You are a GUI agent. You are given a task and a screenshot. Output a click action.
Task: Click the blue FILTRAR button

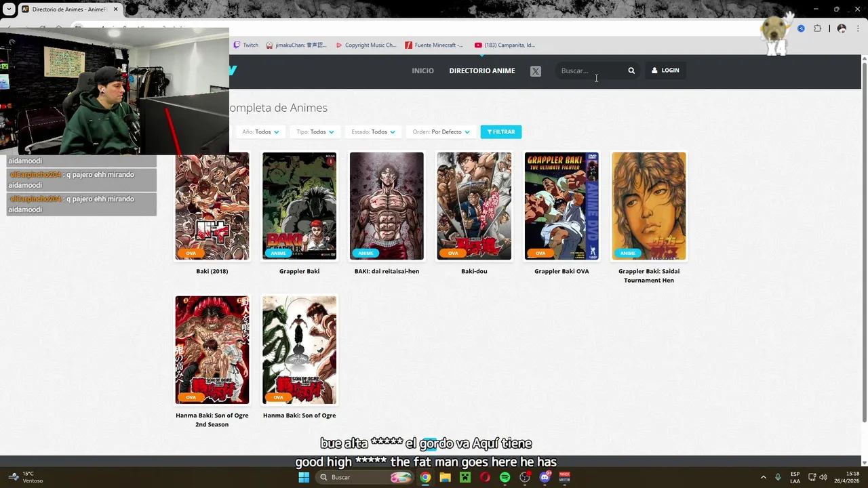[501, 132]
